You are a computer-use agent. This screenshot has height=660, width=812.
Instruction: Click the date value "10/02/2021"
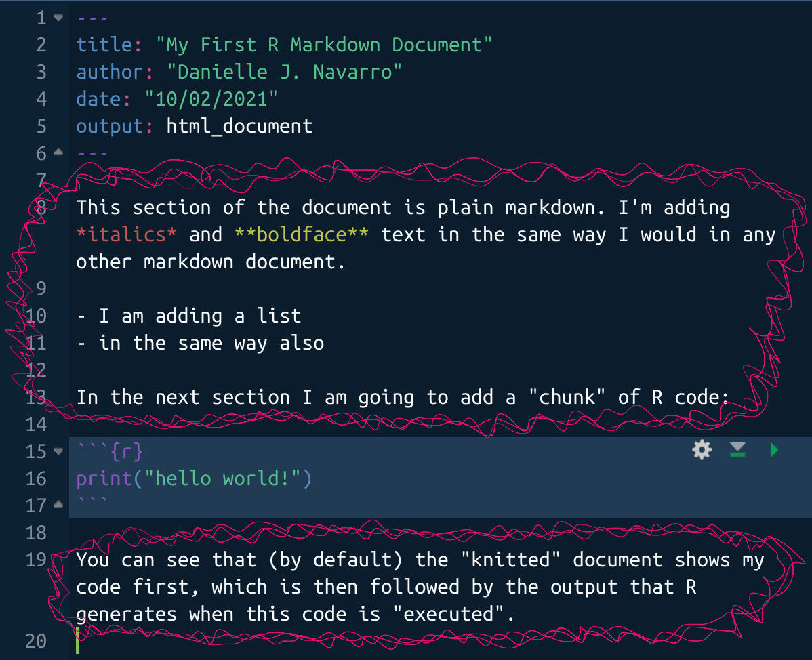pos(211,99)
